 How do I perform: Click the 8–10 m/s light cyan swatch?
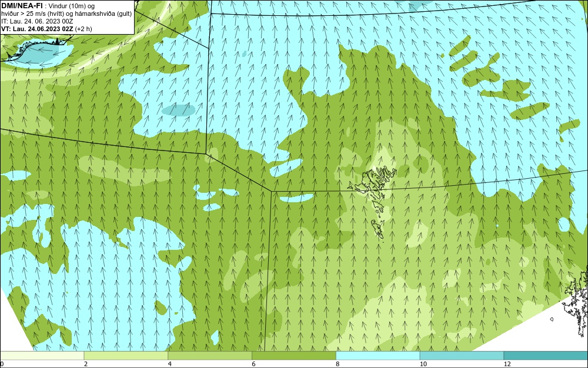click(x=378, y=356)
